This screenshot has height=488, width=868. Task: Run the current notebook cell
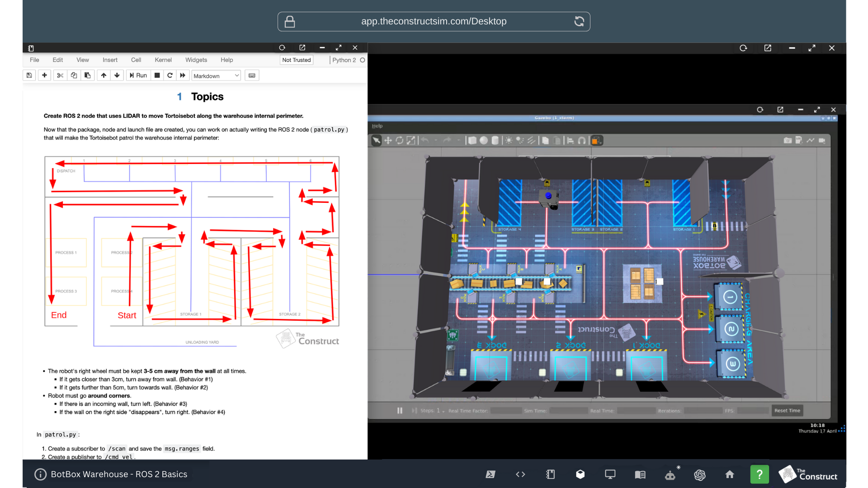tap(138, 75)
